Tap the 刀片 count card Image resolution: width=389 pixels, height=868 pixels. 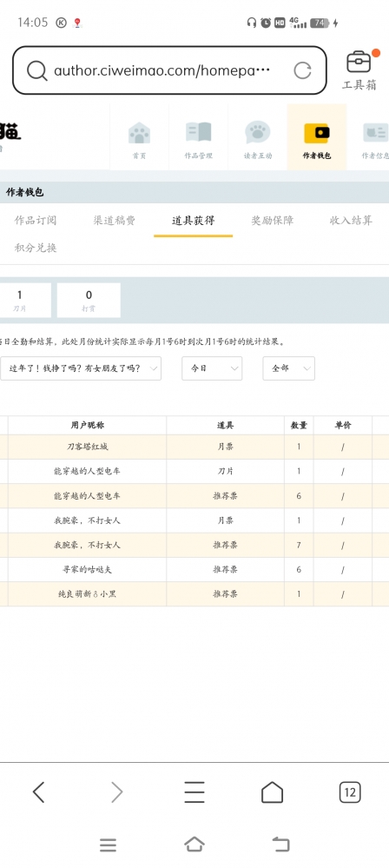pos(24,301)
